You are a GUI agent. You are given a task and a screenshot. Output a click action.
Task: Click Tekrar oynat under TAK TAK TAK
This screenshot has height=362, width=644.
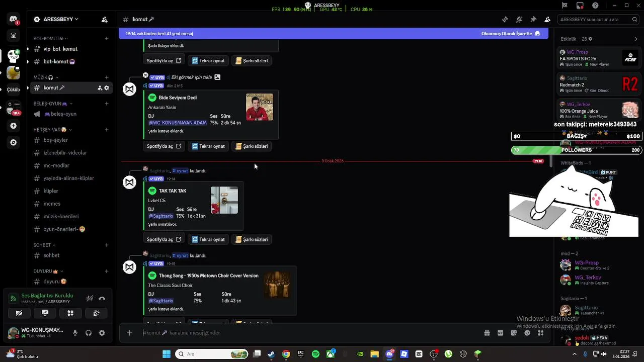[x=208, y=239]
